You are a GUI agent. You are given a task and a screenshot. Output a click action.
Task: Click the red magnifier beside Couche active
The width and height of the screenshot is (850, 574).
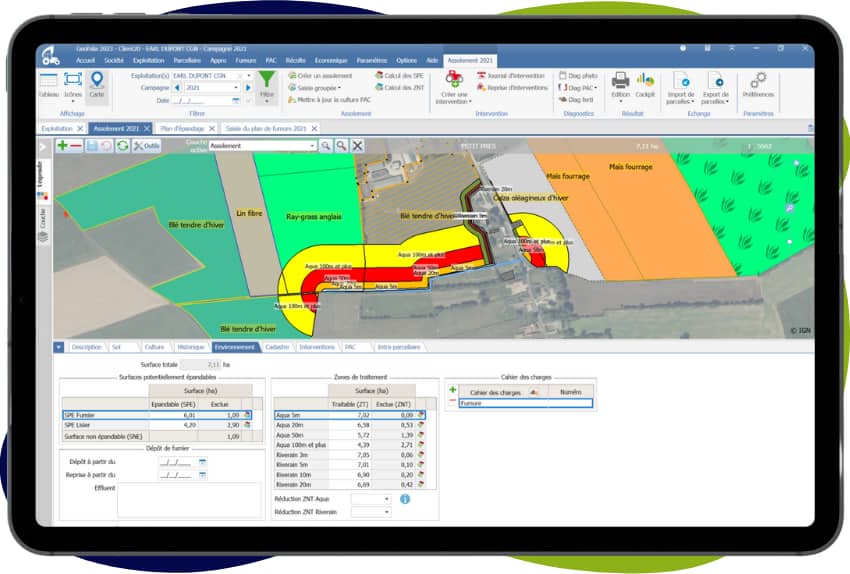click(x=341, y=146)
